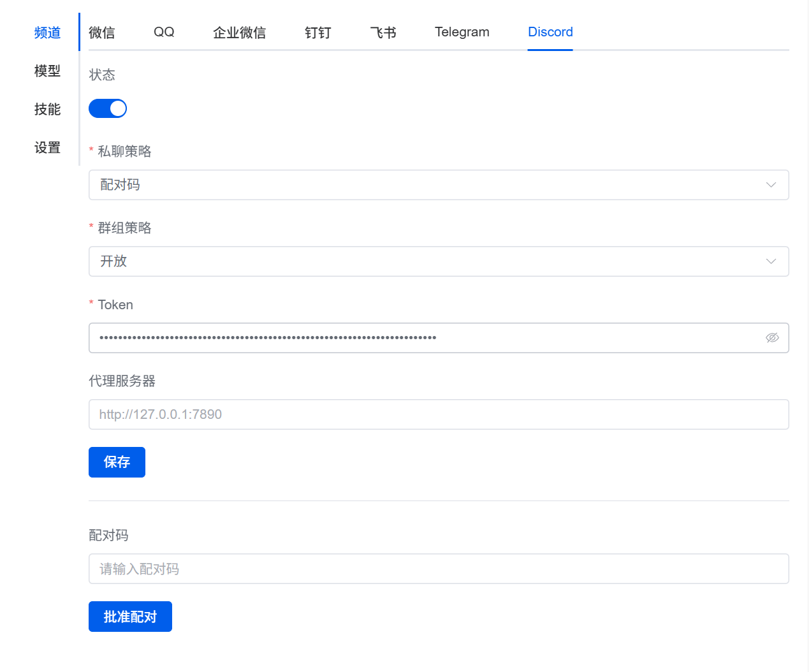Open 频道 in the left sidebar
The height and width of the screenshot is (672, 811).
coord(47,33)
